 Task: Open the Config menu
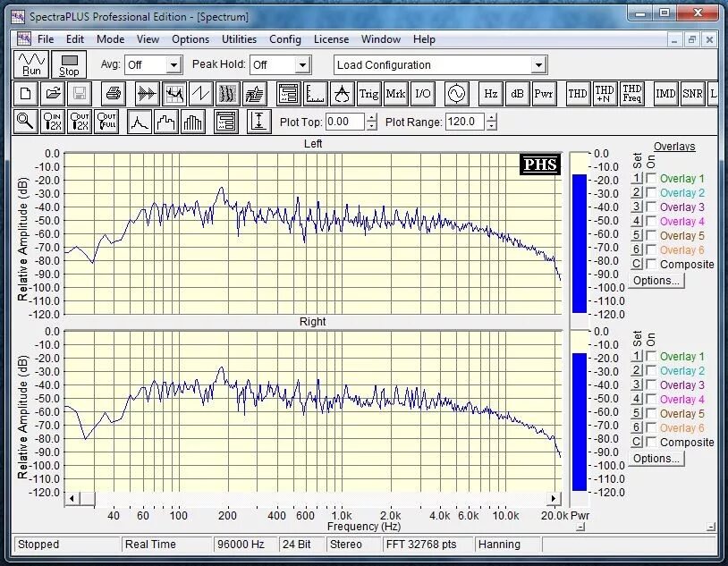pyautogui.click(x=285, y=39)
